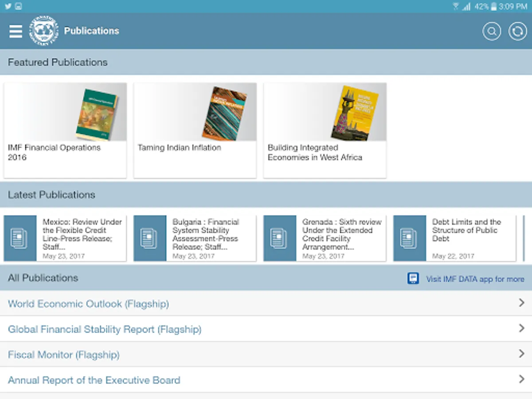
Task: Tap the 3:09 PM clock
Action: tap(512, 6)
